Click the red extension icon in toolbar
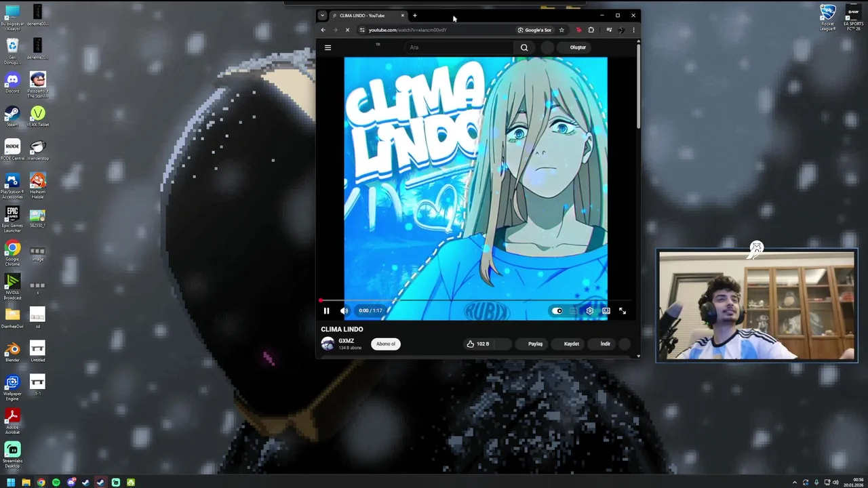Screen dimensions: 868x488 coord(578,30)
